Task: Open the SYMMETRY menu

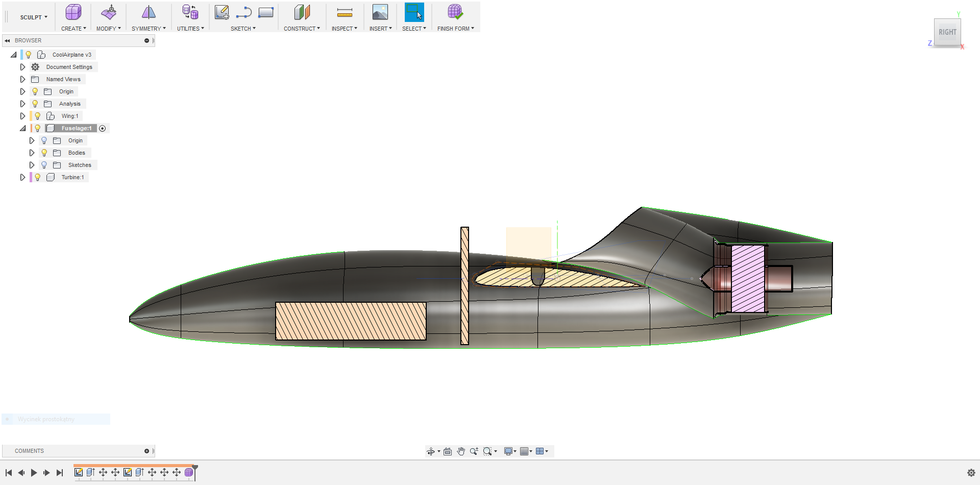Action: (x=149, y=29)
